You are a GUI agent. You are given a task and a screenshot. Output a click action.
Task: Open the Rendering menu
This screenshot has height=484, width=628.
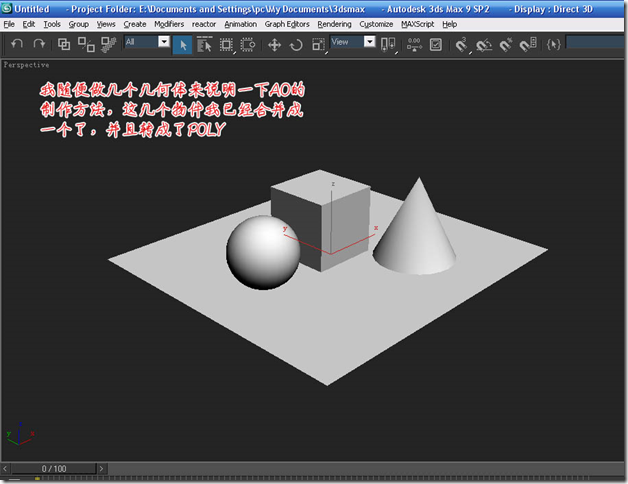pos(334,24)
